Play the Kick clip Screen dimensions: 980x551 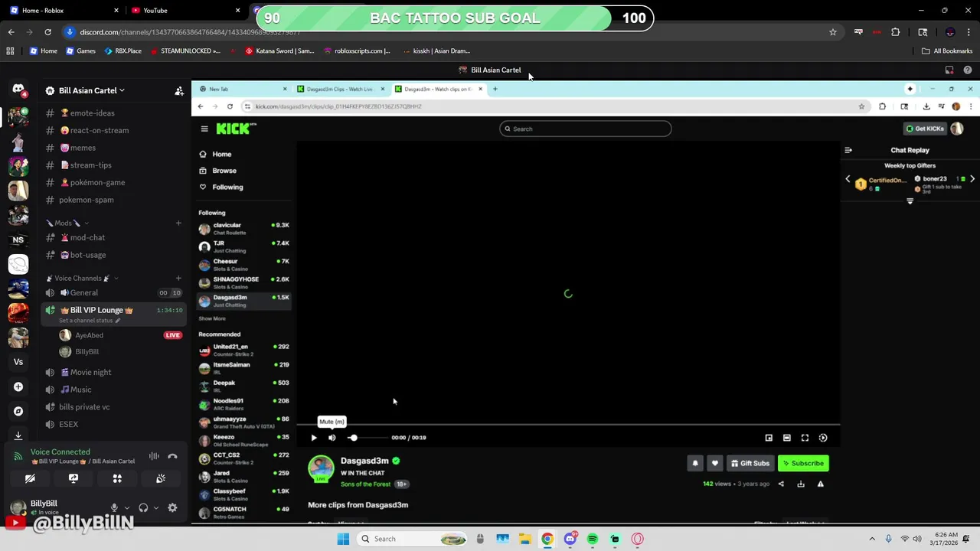(x=314, y=438)
